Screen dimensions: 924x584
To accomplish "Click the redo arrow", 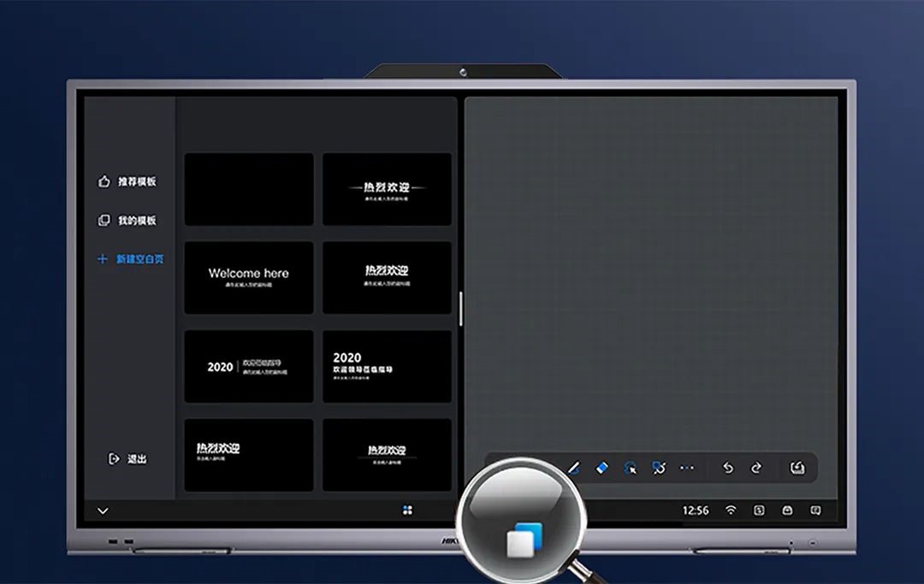I will point(756,468).
